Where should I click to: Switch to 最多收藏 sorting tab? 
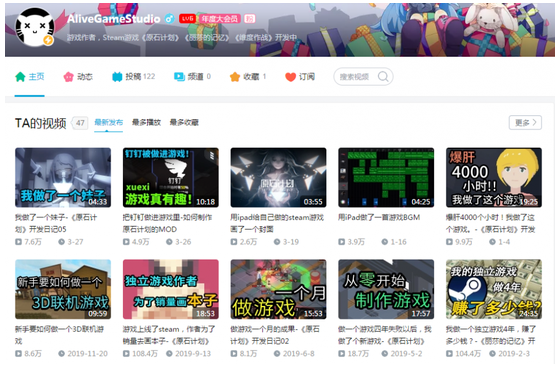[184, 122]
